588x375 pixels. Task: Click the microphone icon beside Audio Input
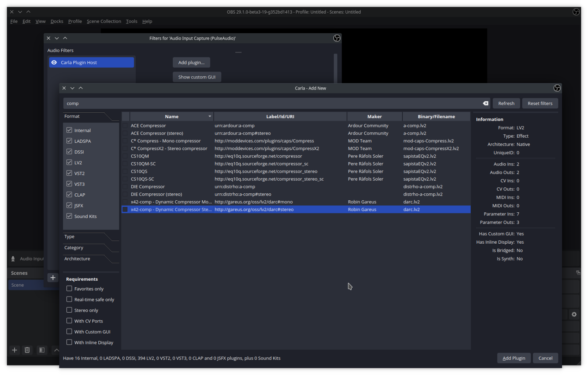13,259
